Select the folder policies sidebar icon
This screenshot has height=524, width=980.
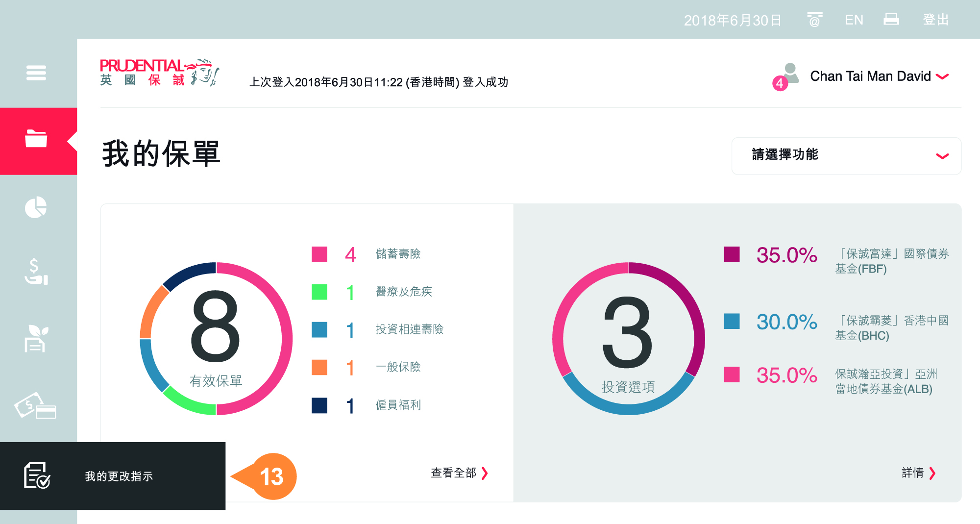tap(36, 139)
